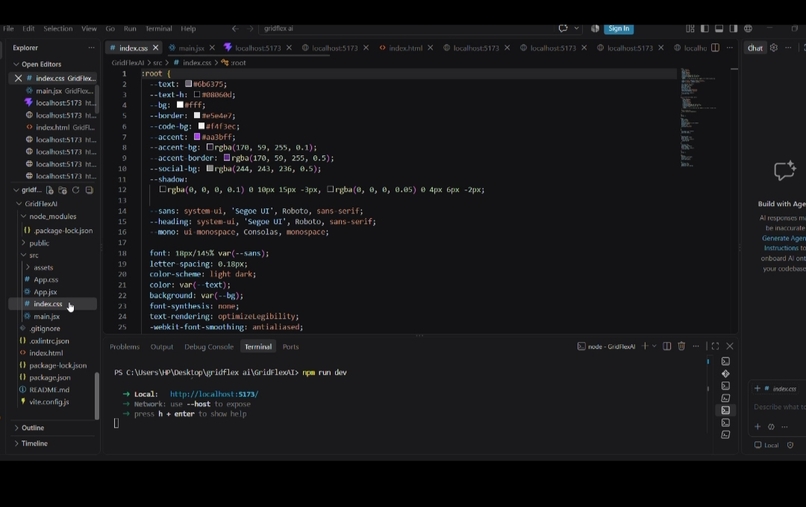
Task: Switch to the Problems panel tab
Action: pyautogui.click(x=124, y=347)
